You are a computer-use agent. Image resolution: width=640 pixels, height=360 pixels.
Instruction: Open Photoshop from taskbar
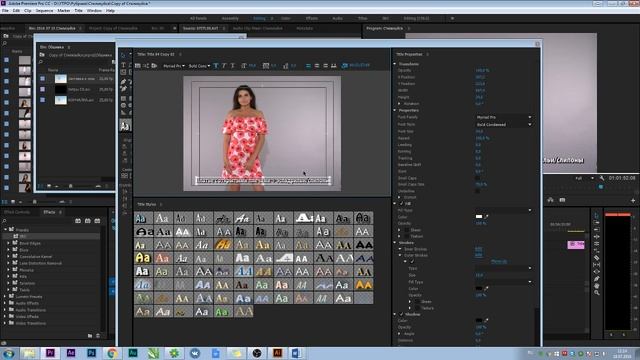tap(91, 353)
